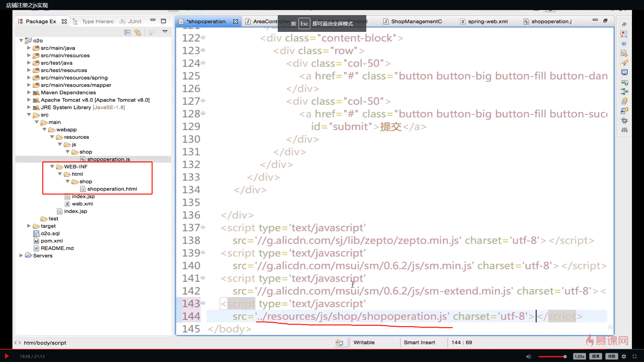Screen dimensions: 644x362
Task: Fold script tag at line 137 marker
Action: point(203,227)
